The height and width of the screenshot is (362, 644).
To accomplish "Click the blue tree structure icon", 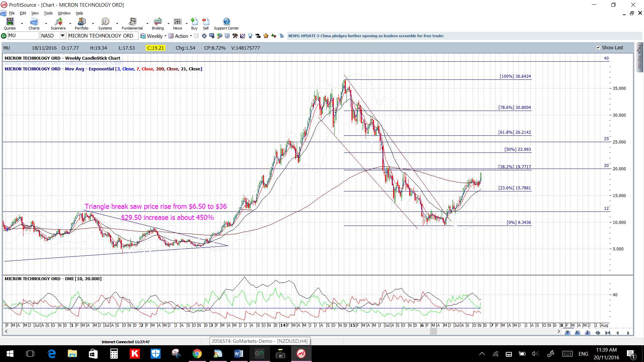I will pyautogui.click(x=281, y=36).
